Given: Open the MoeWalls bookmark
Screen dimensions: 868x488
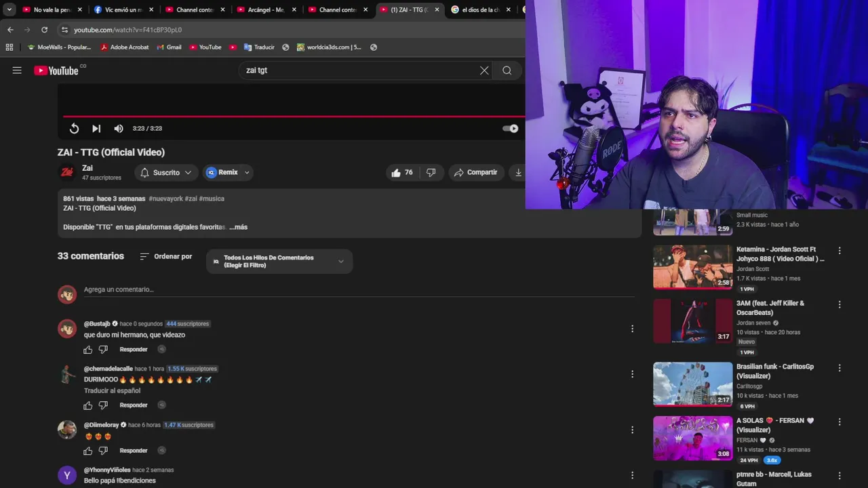Looking at the screenshot, I should (x=59, y=47).
